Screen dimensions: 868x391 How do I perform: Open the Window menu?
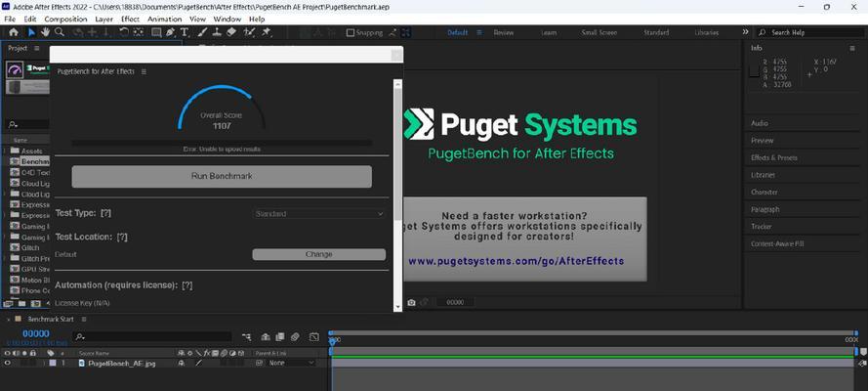click(x=227, y=19)
